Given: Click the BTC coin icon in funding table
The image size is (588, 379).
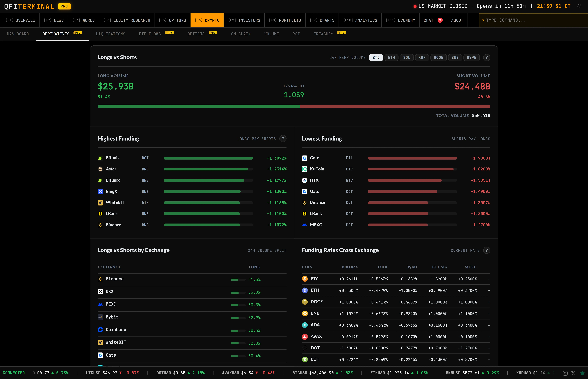Looking at the screenshot, I should (x=305, y=279).
